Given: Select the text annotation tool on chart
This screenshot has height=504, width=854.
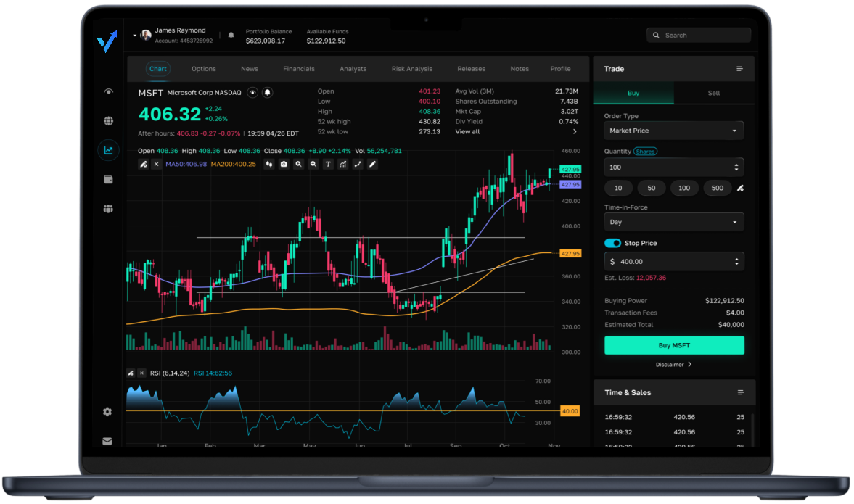Looking at the screenshot, I should pyautogui.click(x=328, y=165).
